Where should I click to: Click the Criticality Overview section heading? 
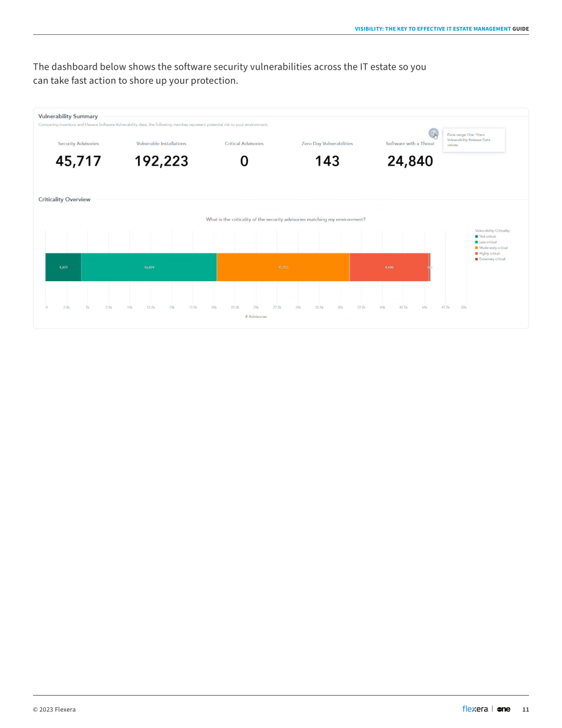tap(64, 199)
